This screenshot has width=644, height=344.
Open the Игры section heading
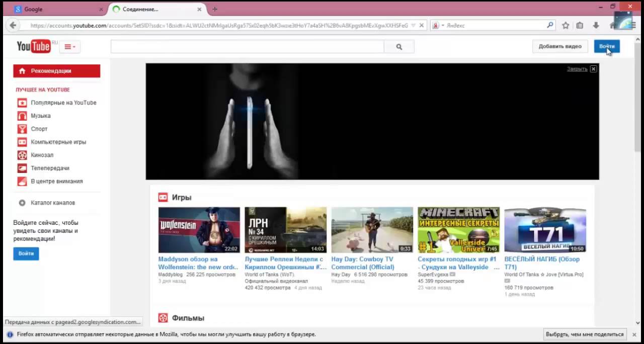182,198
